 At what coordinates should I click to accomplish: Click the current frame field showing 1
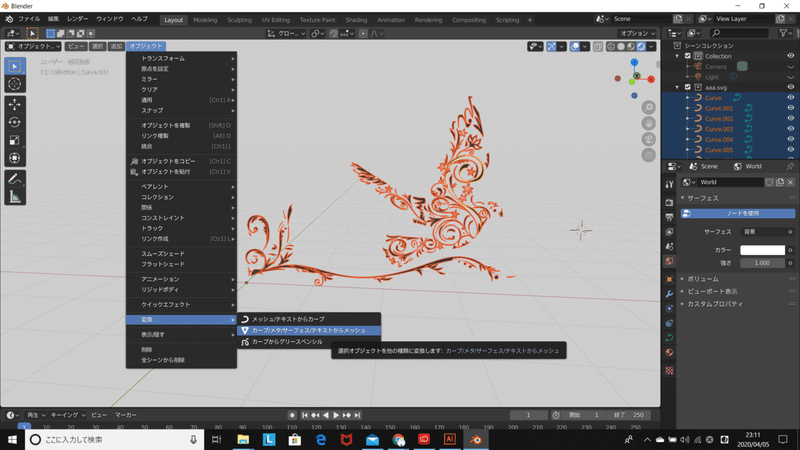529,415
